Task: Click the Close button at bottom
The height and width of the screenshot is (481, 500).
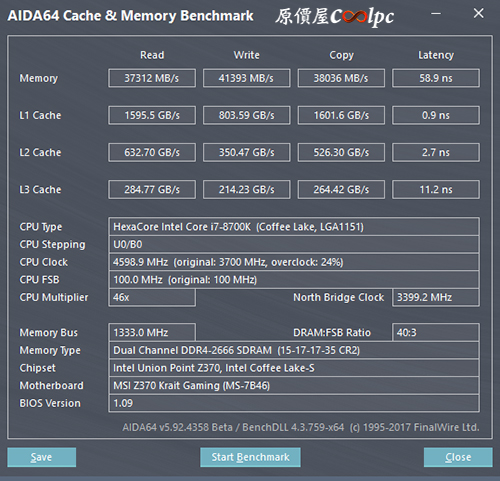Action: pos(458,457)
